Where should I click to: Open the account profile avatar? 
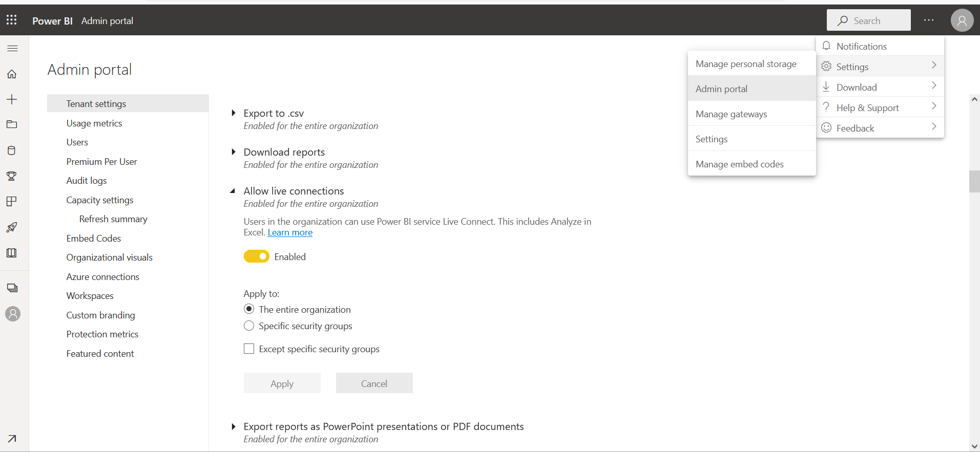[962, 20]
